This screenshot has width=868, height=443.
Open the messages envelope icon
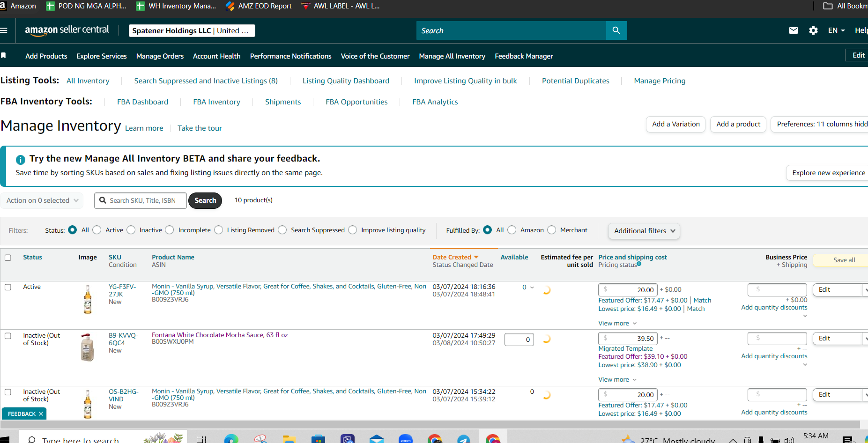pyautogui.click(x=794, y=30)
